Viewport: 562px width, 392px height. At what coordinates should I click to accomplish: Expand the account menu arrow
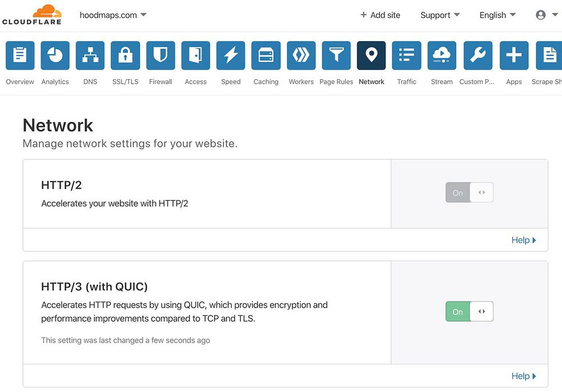click(555, 15)
